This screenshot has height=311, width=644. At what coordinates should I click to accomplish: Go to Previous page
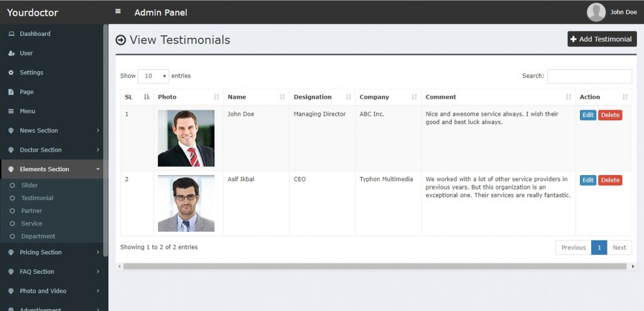click(x=574, y=247)
